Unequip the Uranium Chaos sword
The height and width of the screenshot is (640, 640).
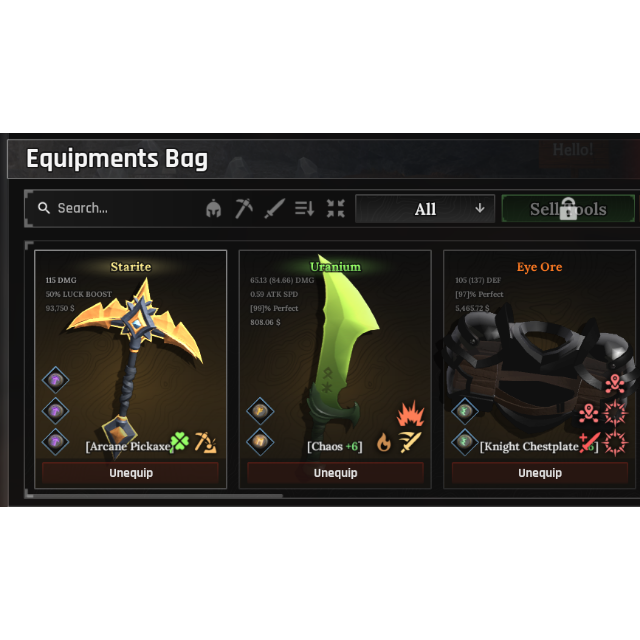[336, 473]
